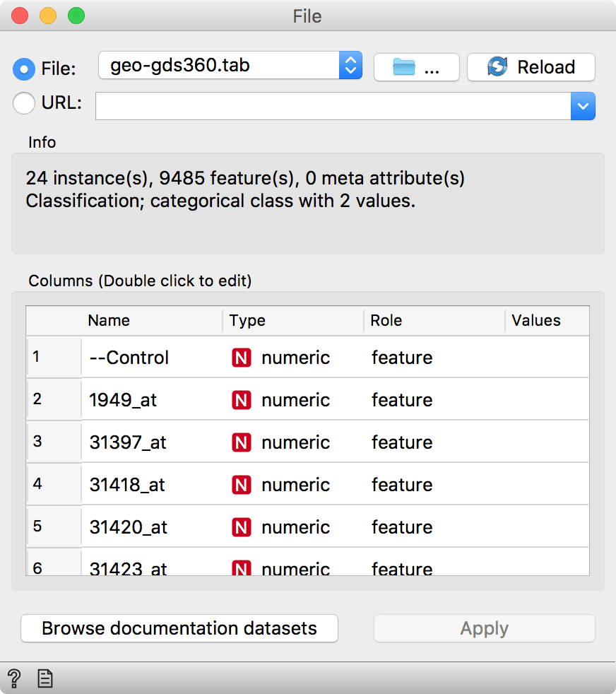Click the report document icon in status bar

[x=45, y=678]
